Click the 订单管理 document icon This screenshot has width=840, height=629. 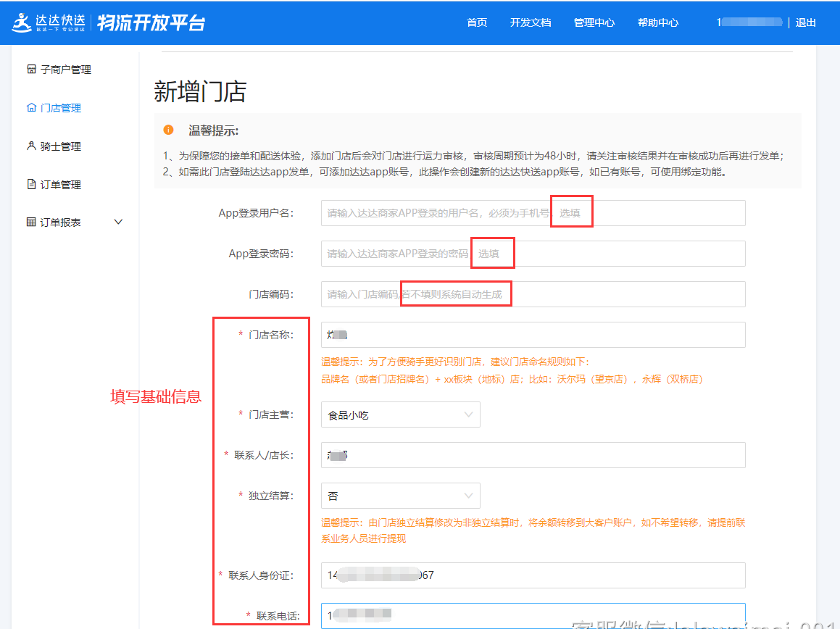pos(31,185)
